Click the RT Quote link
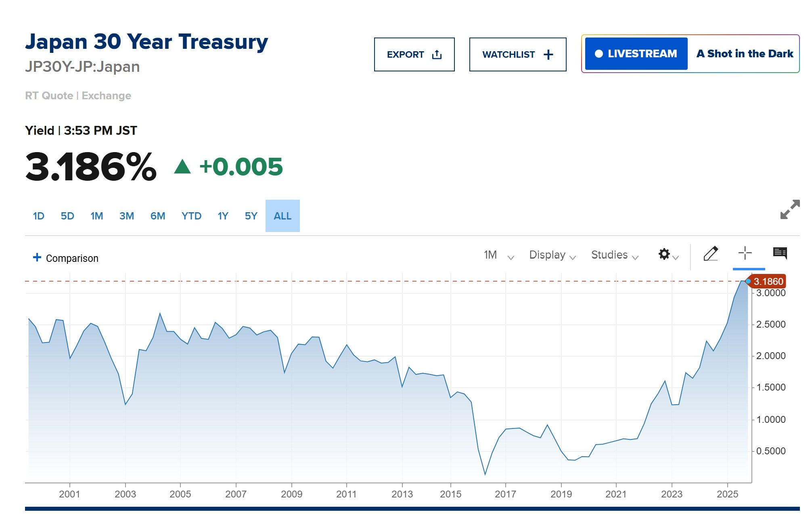 tap(48, 96)
